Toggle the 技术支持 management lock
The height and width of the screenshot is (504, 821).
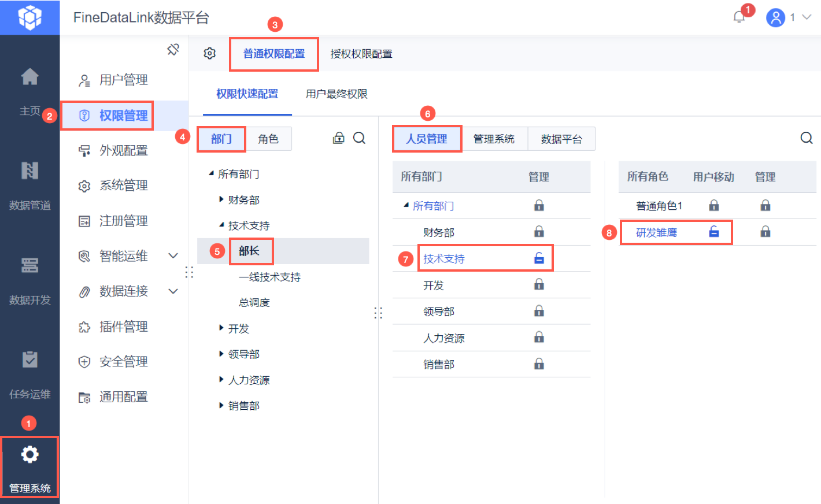click(x=539, y=258)
